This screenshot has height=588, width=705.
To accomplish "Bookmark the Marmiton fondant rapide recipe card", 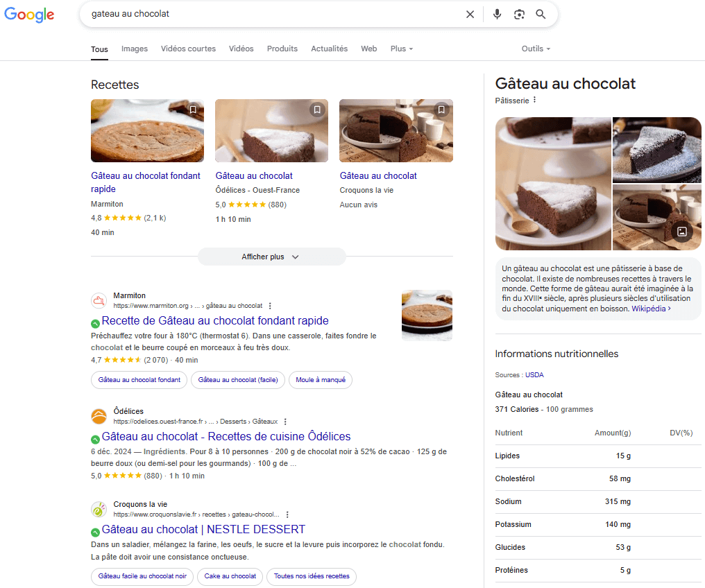I will tap(193, 110).
